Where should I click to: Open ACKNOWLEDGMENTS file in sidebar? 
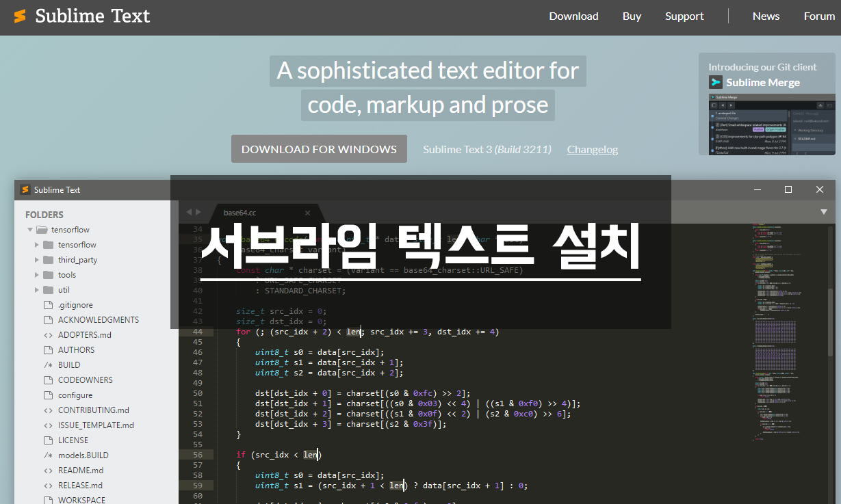pos(99,320)
